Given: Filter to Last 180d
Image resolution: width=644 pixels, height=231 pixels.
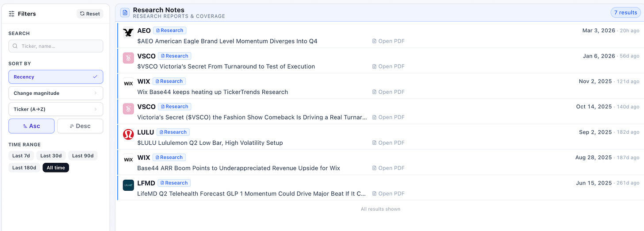Looking at the screenshot, I should 24,168.
